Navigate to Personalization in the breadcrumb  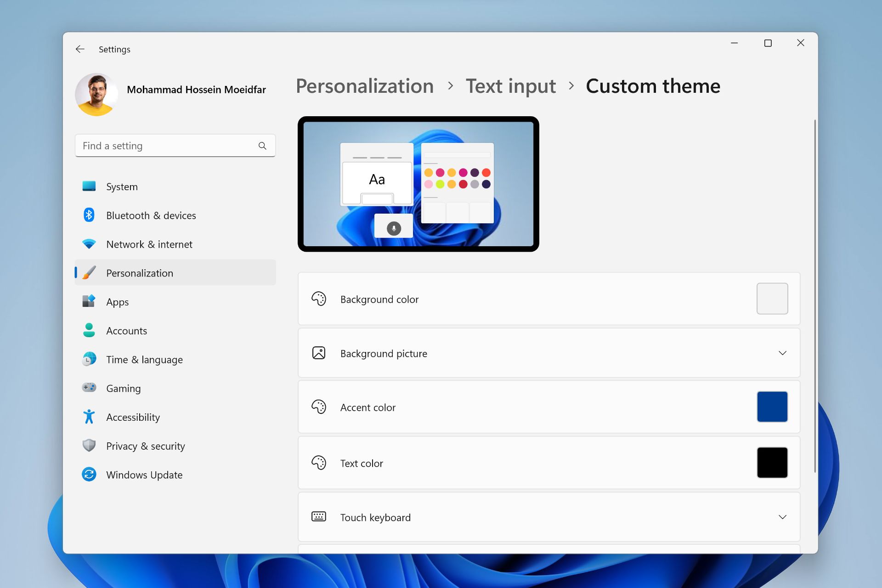[365, 86]
